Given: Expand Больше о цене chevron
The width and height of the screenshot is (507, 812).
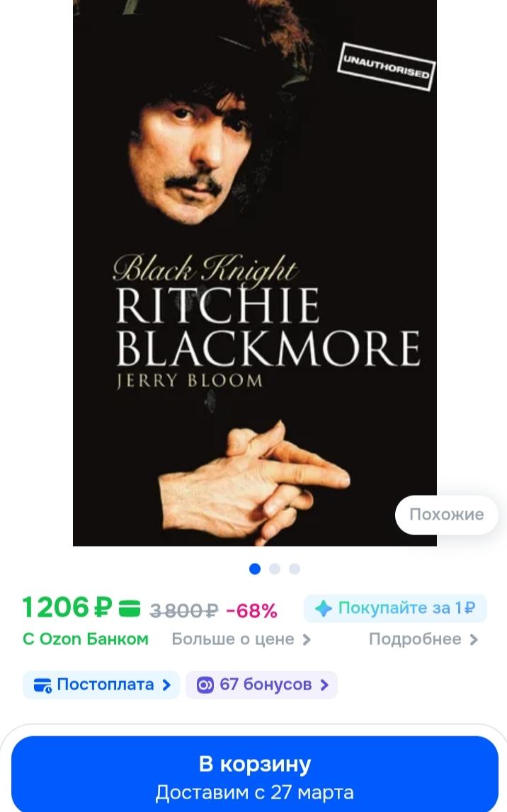Looking at the screenshot, I should coord(307,640).
